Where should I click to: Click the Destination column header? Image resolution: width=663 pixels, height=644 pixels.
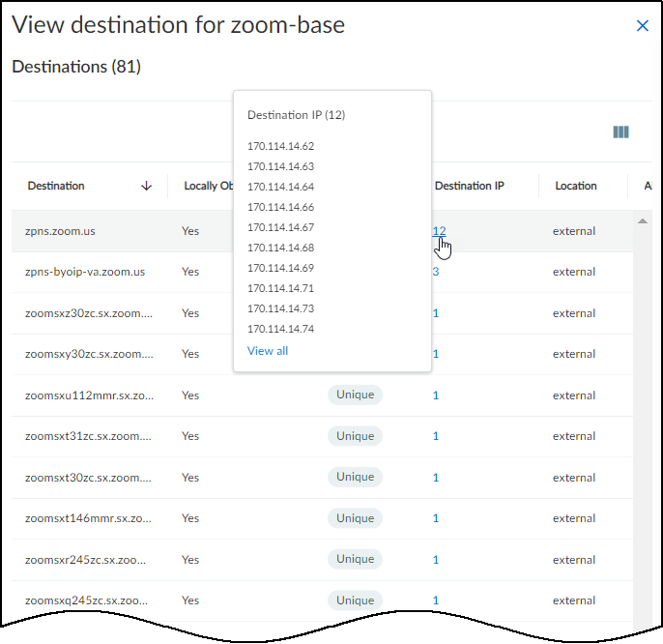(x=56, y=186)
